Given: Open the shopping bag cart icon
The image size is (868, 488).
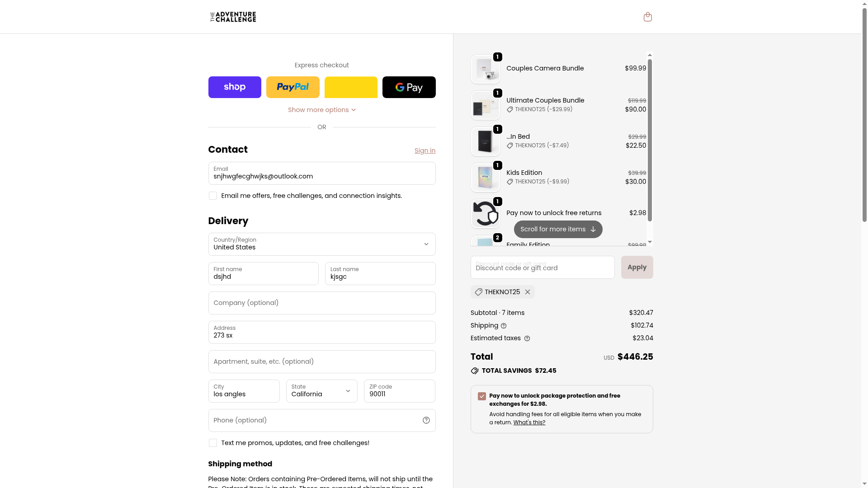Looking at the screenshot, I should (x=647, y=17).
